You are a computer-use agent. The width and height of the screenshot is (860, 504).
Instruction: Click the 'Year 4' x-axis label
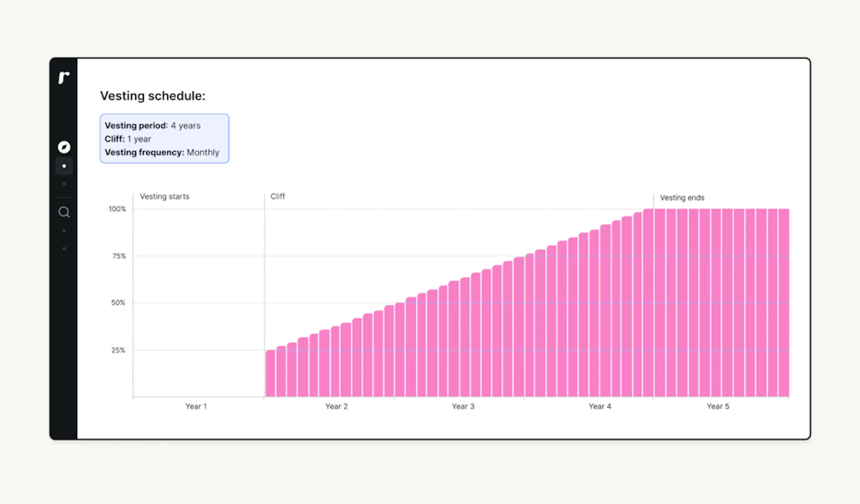(600, 406)
